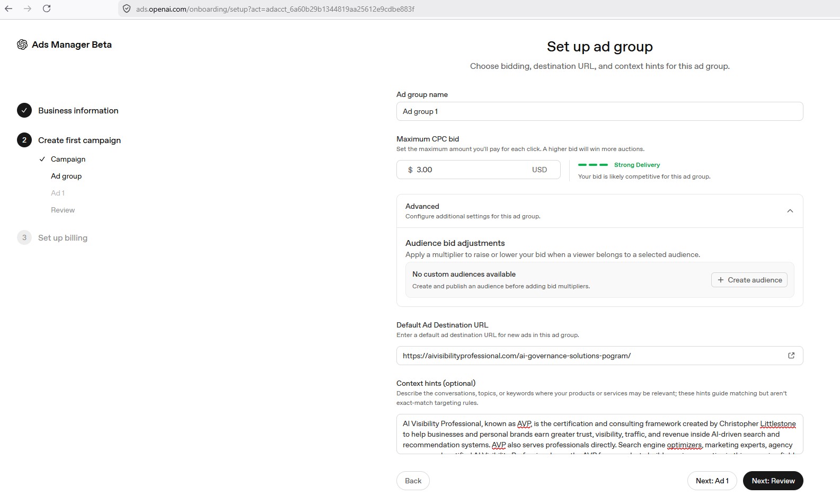The width and height of the screenshot is (840, 504).
Task: Select the Ad group sub-step
Action: point(66,176)
